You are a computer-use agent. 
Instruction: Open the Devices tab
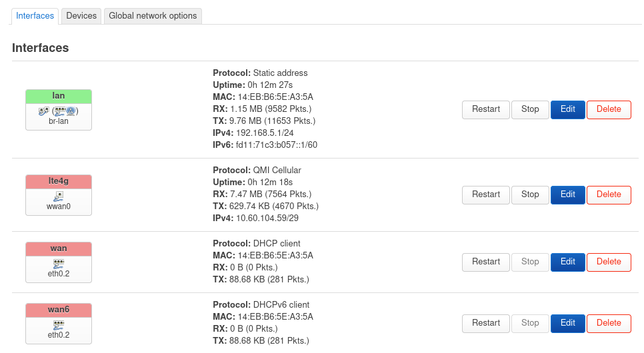[81, 16]
